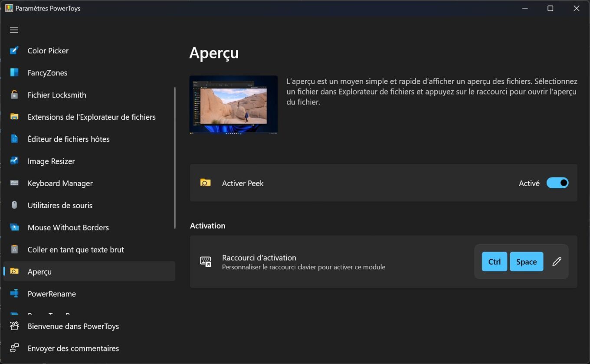Screen dimensions: 590x364
Task: Click the Mouse Without Borders icon
Action: (x=14, y=228)
